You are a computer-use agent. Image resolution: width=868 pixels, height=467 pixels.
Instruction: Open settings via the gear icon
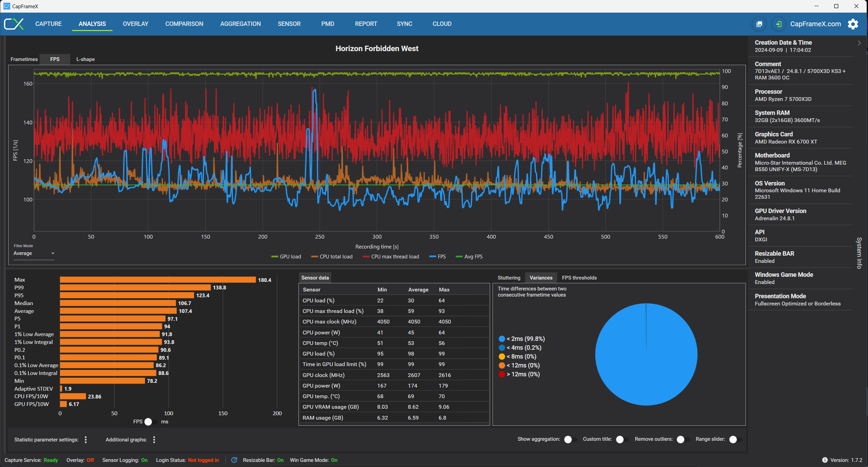(x=853, y=24)
